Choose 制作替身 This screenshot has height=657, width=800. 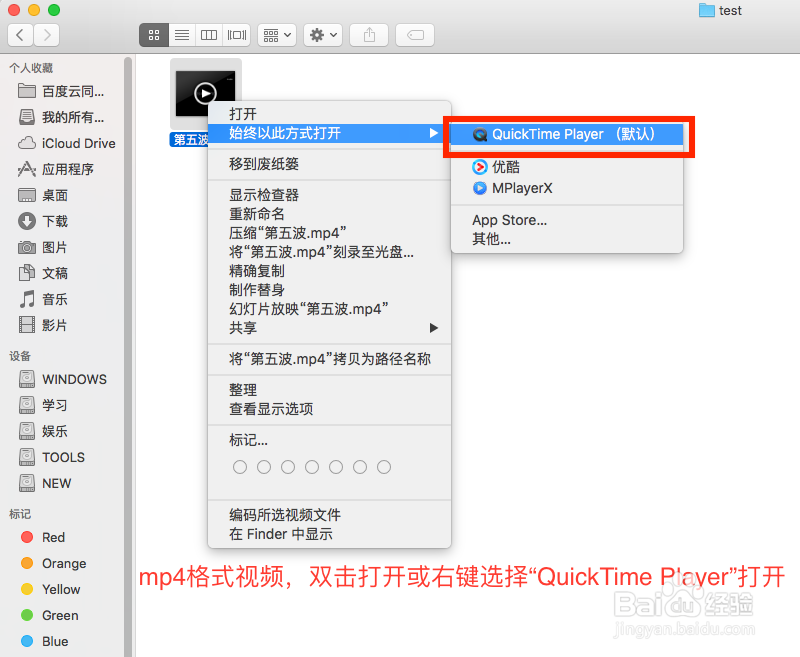pyautogui.click(x=330, y=290)
